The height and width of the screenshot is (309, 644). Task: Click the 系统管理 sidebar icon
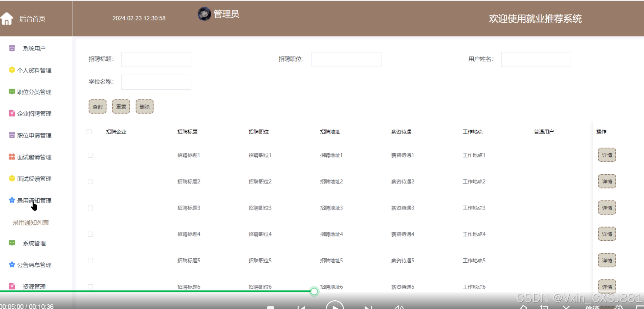click(x=12, y=243)
